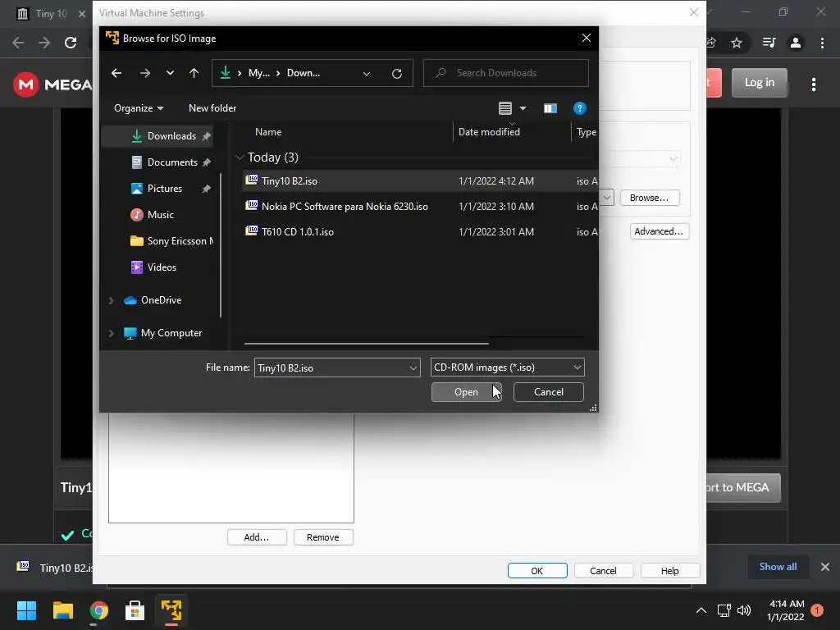840x630 pixels.
Task: Open the Chrome media control icon
Action: (769, 43)
